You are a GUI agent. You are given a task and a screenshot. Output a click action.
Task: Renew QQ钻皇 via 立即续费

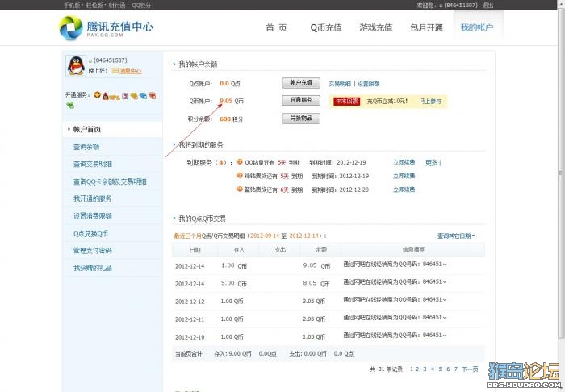pos(404,162)
